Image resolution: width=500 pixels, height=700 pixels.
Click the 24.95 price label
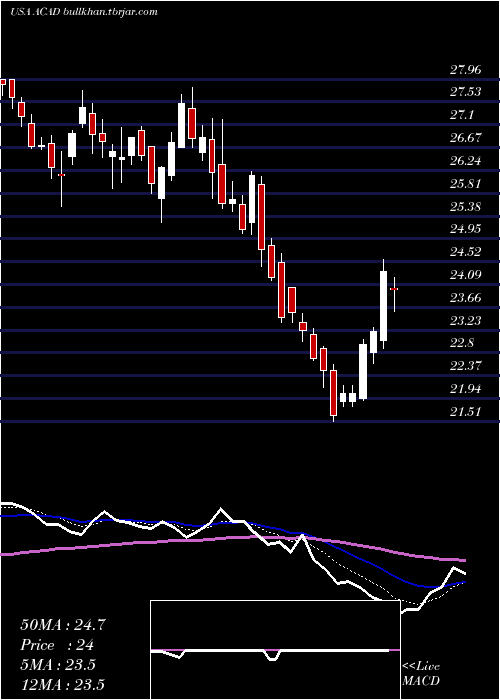coord(465,229)
